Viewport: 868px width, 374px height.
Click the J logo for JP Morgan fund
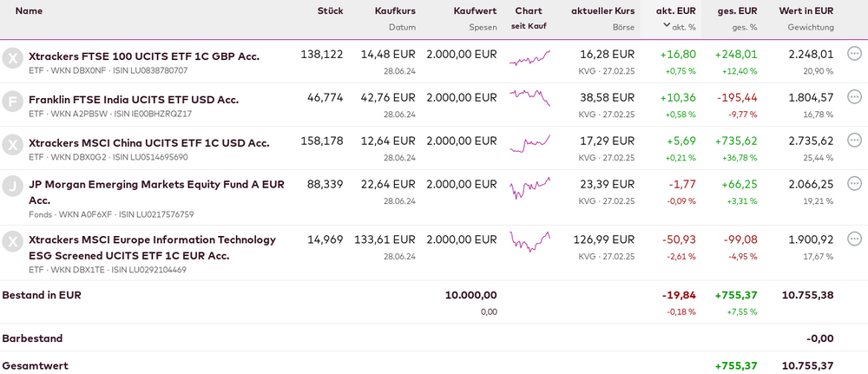click(12, 186)
